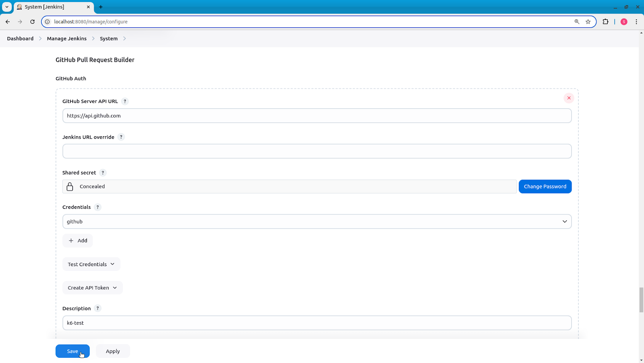Open the tab search dropdown arrow

coord(7,7)
